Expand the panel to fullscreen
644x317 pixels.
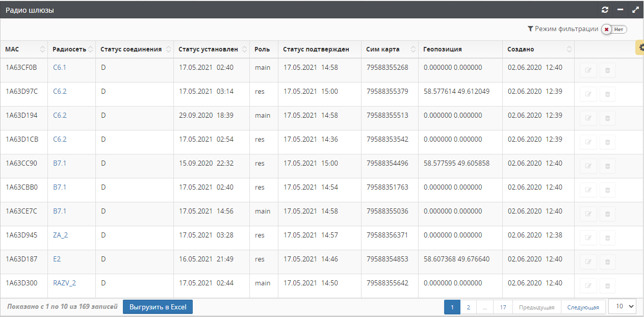point(635,10)
